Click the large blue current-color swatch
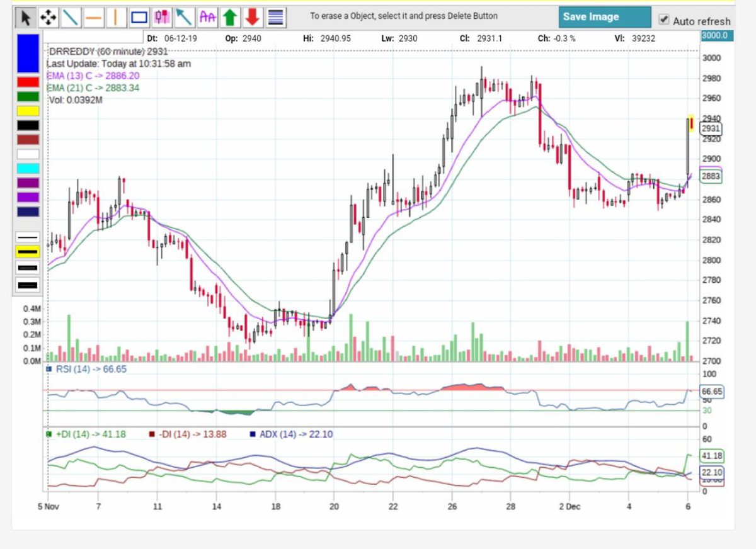Image resolution: width=756 pixels, height=549 pixels. (28, 54)
